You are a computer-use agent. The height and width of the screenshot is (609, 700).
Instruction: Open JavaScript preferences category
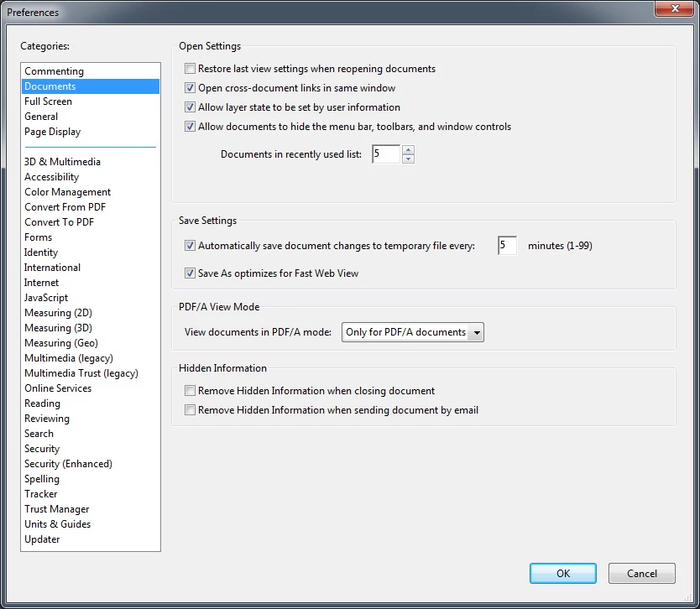pyautogui.click(x=91, y=298)
